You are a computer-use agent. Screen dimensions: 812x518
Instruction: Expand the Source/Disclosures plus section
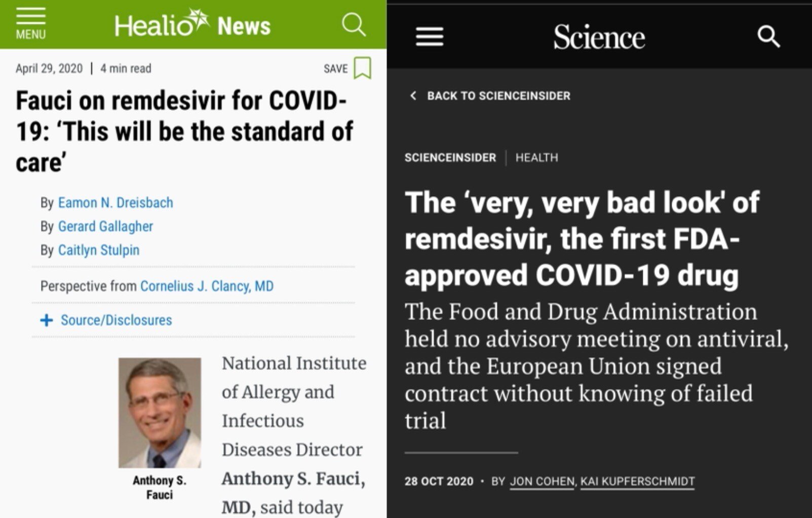click(x=47, y=320)
